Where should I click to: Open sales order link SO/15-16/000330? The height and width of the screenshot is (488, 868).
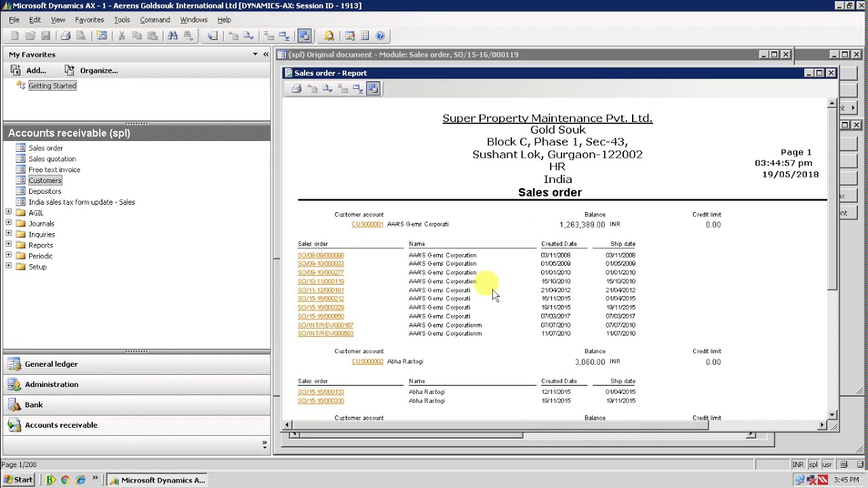click(x=321, y=401)
